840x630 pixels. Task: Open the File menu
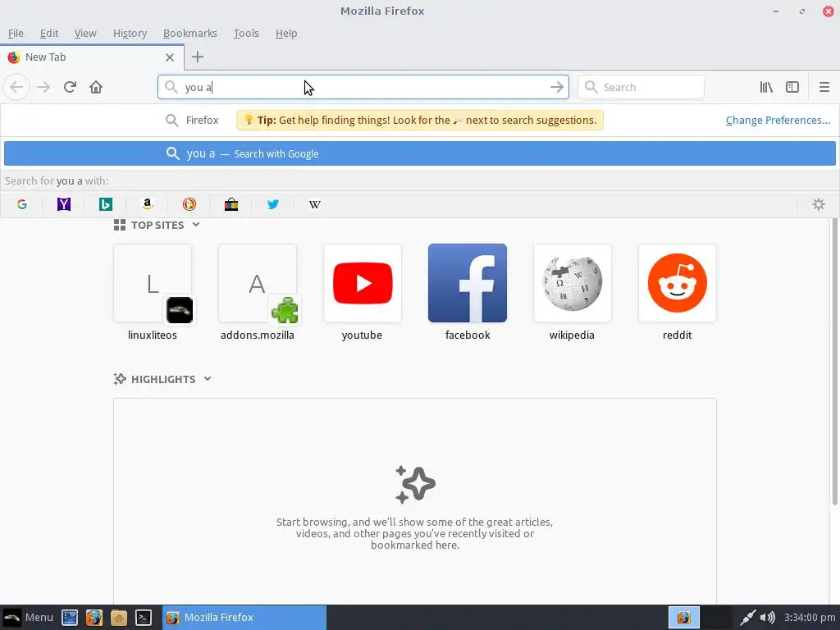click(16, 33)
